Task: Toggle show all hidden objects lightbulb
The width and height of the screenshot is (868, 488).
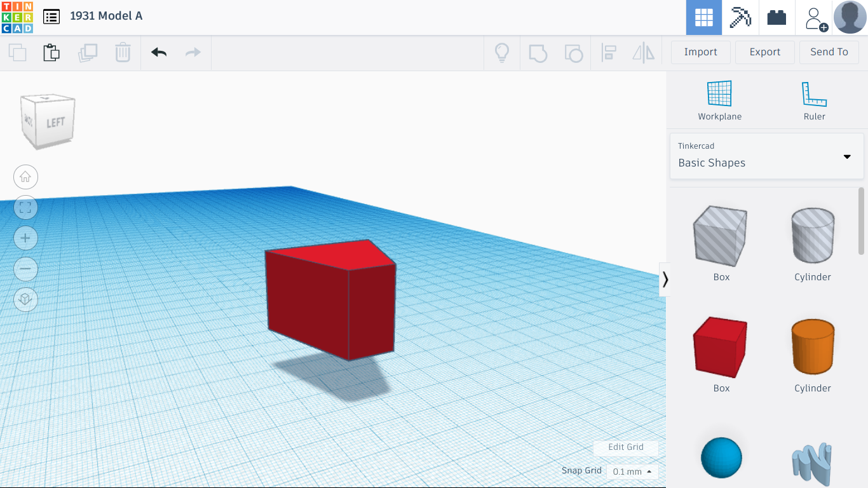Action: click(501, 53)
